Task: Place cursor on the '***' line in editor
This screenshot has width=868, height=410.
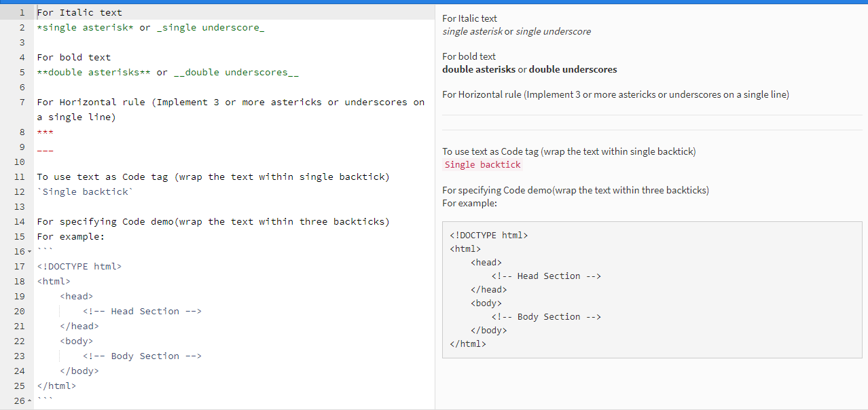Action: click(x=45, y=132)
